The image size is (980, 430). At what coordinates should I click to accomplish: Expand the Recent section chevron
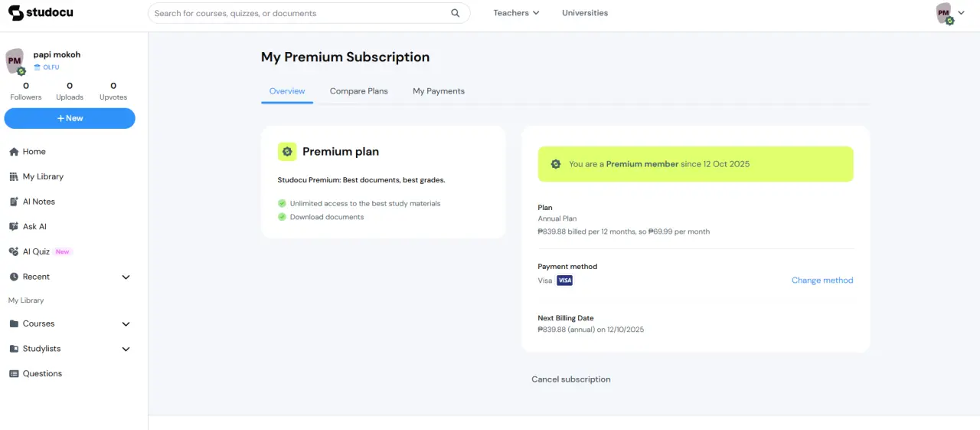[126, 277]
